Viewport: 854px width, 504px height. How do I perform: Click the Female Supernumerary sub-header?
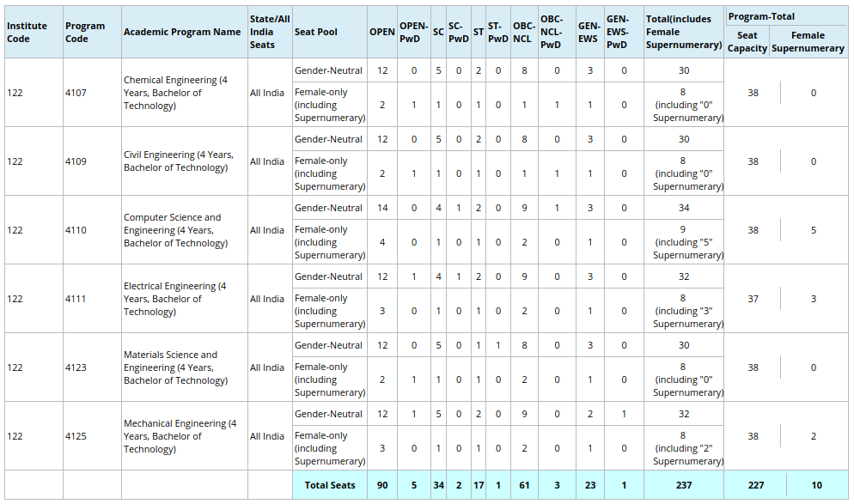(x=808, y=42)
